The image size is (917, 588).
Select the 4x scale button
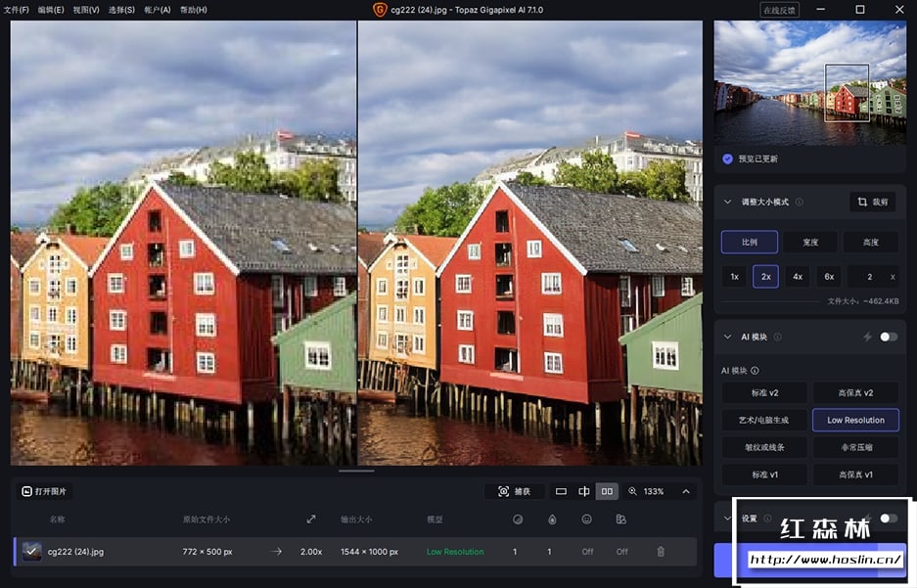(x=798, y=277)
